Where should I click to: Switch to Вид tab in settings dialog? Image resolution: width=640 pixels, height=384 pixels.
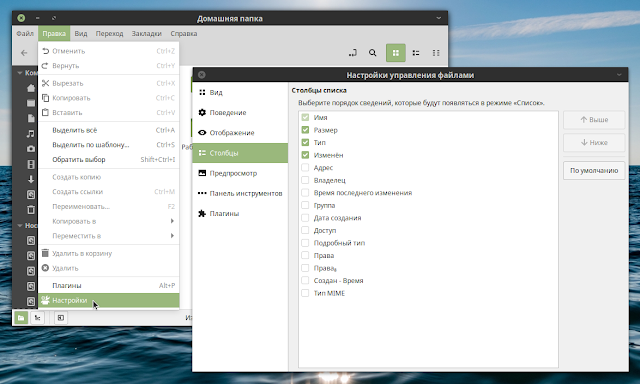(x=240, y=93)
